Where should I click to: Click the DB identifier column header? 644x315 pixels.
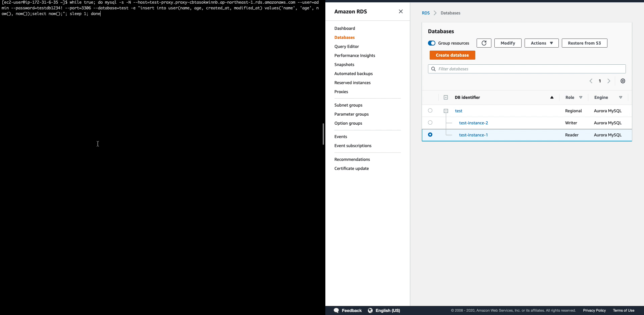coord(467,97)
